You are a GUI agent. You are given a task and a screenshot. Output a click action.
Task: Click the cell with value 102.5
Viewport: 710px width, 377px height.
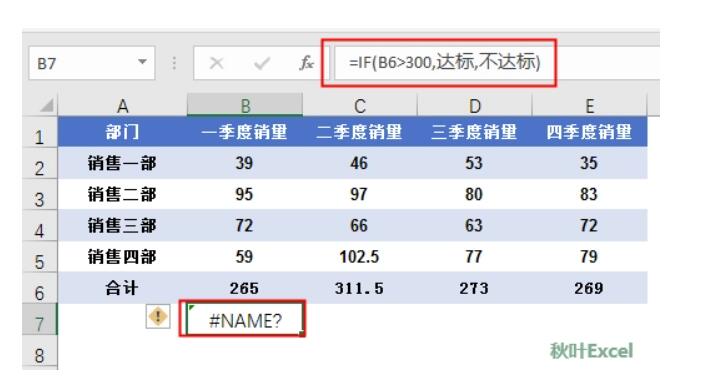[x=359, y=257]
